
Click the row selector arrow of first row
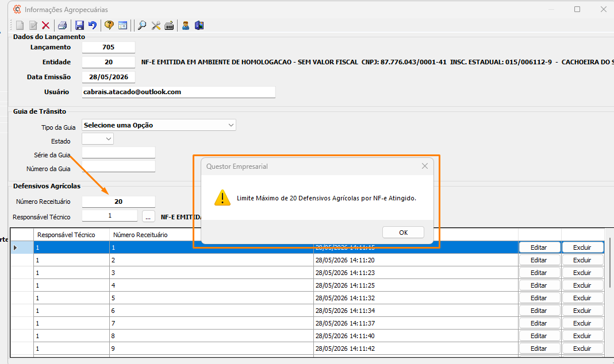click(16, 247)
